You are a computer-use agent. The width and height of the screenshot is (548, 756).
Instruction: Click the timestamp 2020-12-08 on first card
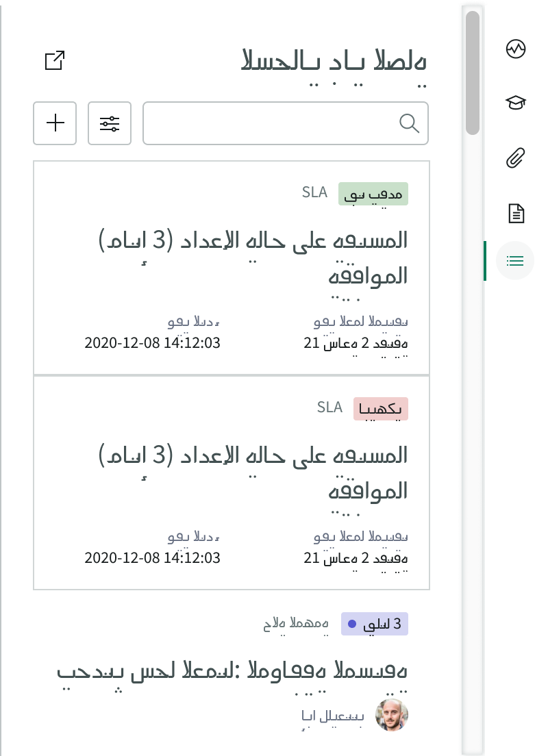pos(152,342)
